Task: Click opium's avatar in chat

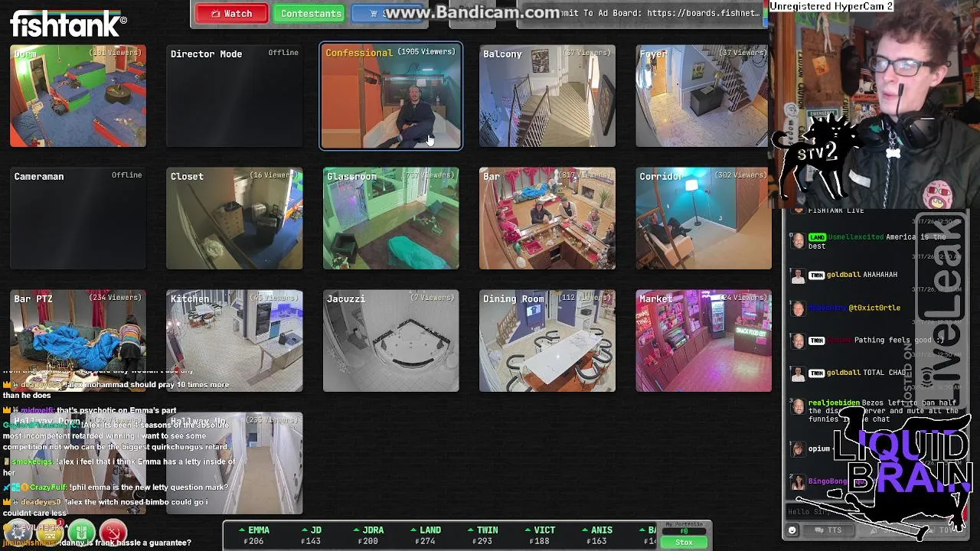Action: (798, 449)
